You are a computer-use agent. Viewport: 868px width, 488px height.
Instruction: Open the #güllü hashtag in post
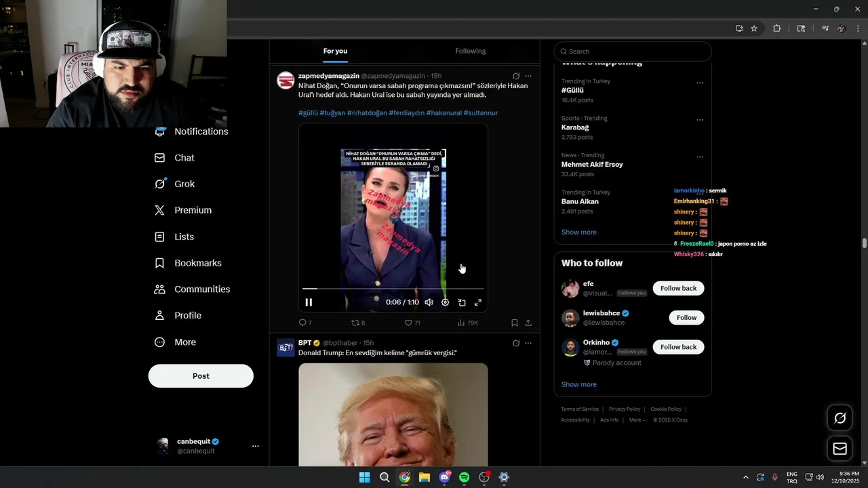tap(308, 113)
